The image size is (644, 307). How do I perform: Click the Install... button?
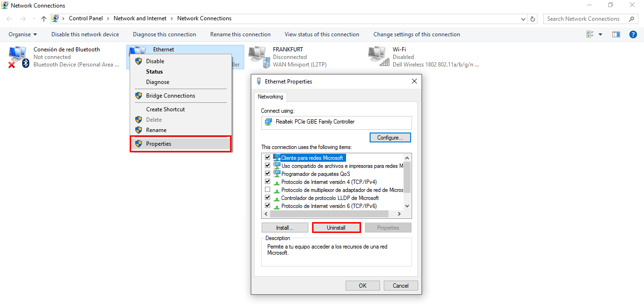click(285, 228)
